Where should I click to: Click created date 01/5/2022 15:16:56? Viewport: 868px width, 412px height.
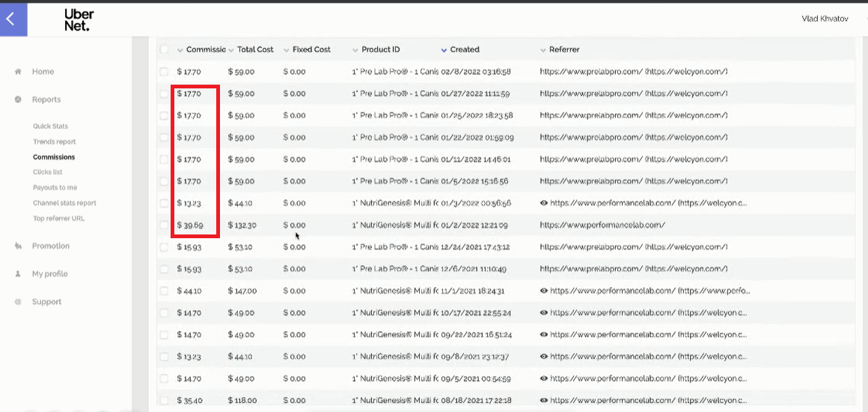pos(474,181)
